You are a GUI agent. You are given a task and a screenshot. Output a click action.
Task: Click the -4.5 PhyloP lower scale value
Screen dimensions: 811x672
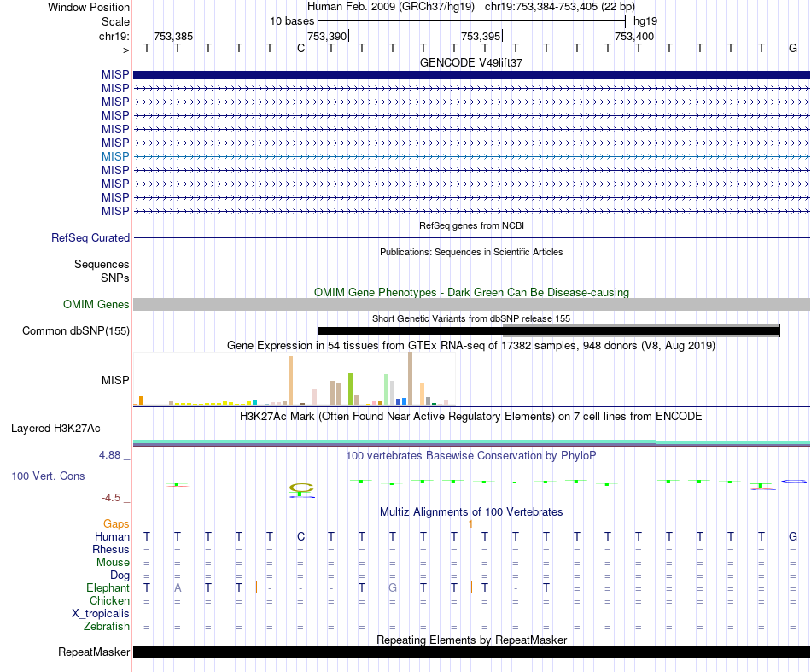tap(111, 498)
